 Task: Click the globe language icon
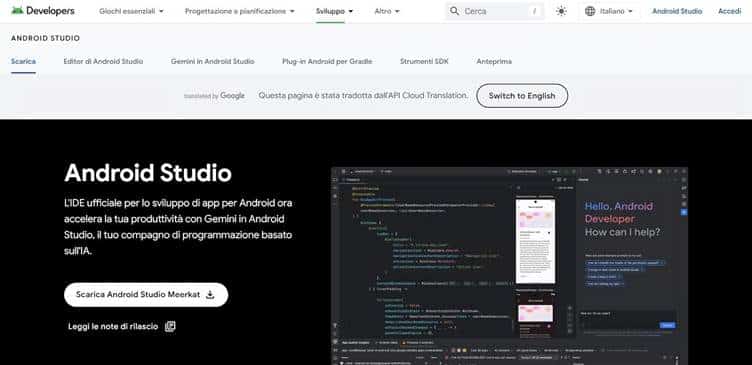tap(590, 11)
